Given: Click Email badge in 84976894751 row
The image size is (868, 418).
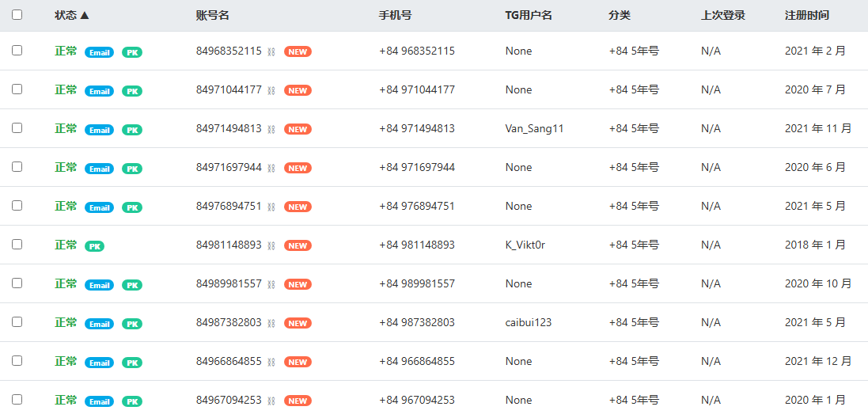Looking at the screenshot, I should tap(99, 207).
